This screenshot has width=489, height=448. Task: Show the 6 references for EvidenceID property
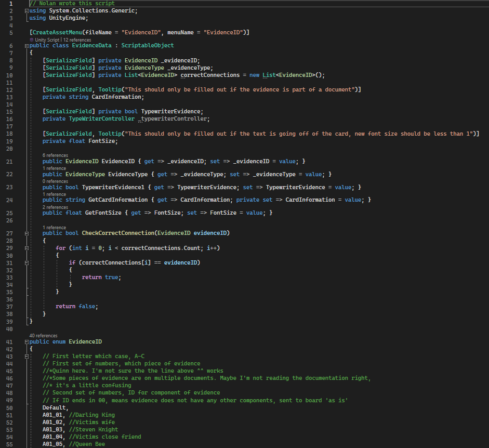[55, 155]
